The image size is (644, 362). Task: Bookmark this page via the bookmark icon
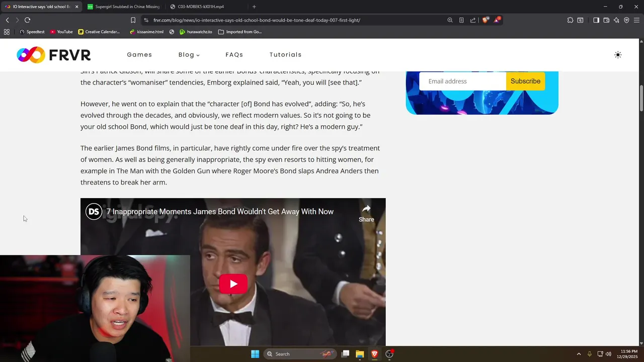click(133, 20)
